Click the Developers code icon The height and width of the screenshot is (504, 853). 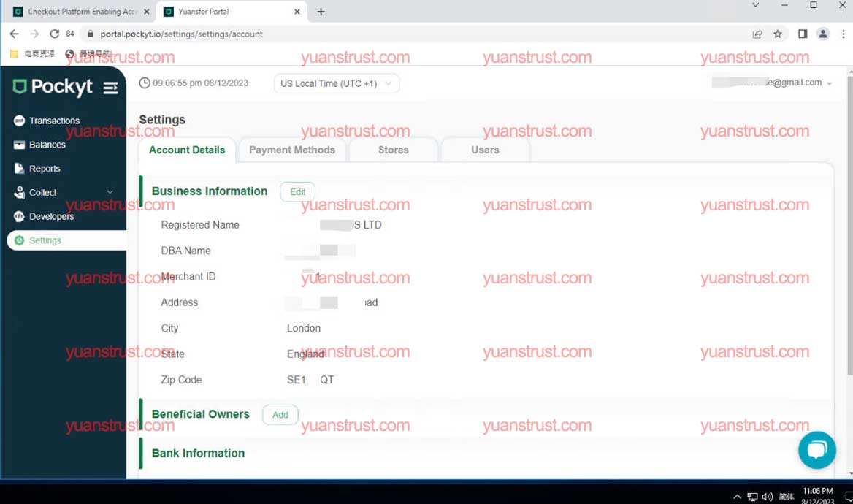point(19,217)
